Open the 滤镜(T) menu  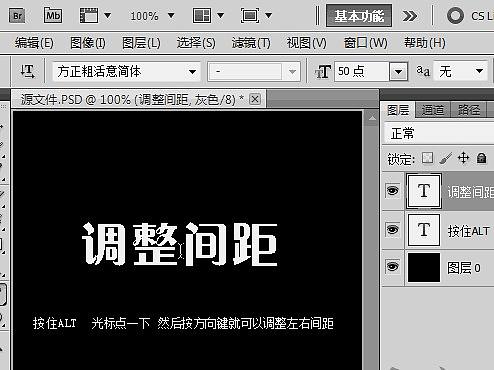pos(251,43)
